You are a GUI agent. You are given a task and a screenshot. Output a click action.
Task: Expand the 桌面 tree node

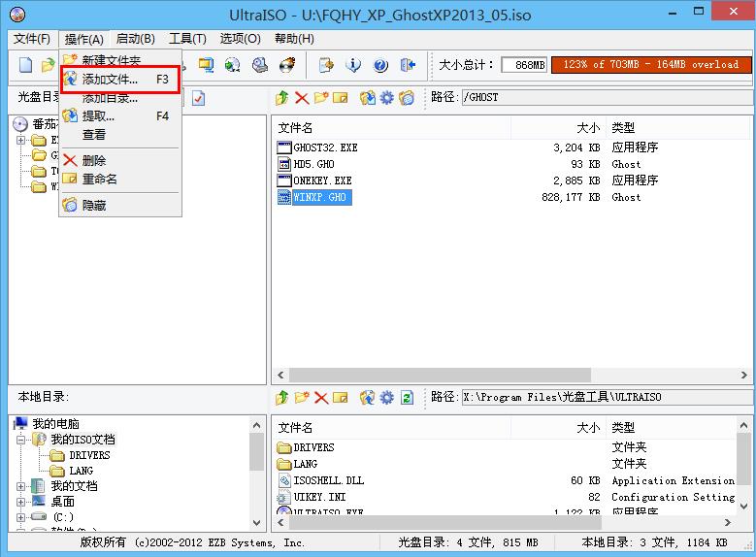point(21,502)
